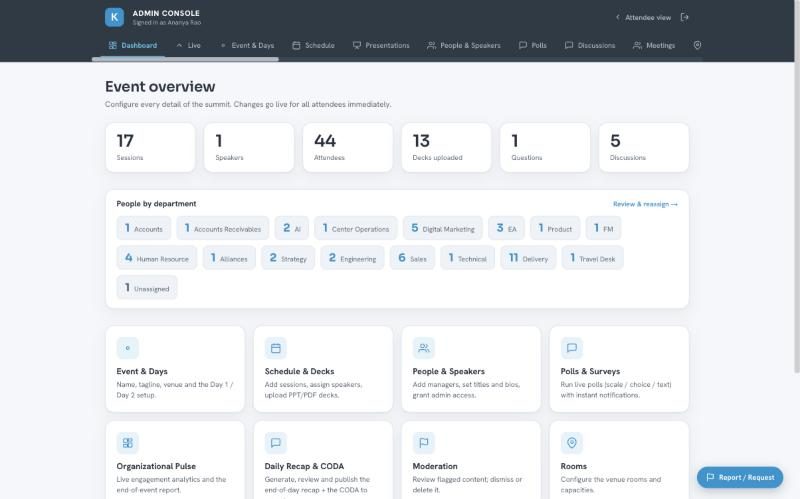Click the Schedule & Decks calendar icon
Screen dimensions: 800x499
click(276, 348)
